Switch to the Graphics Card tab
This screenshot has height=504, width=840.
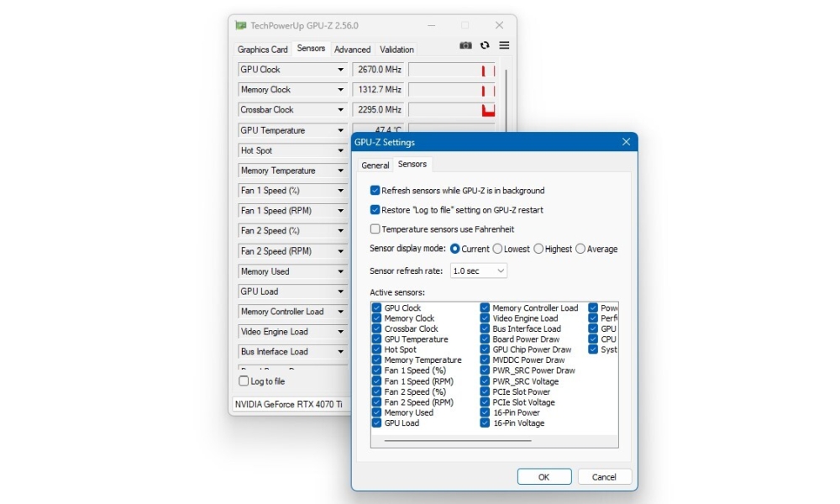tap(262, 50)
